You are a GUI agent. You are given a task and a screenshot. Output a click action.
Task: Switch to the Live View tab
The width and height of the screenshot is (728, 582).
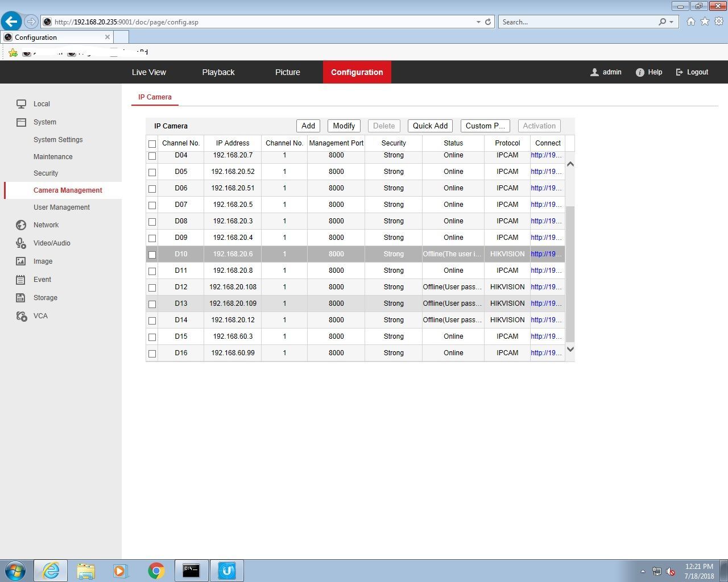(x=149, y=72)
